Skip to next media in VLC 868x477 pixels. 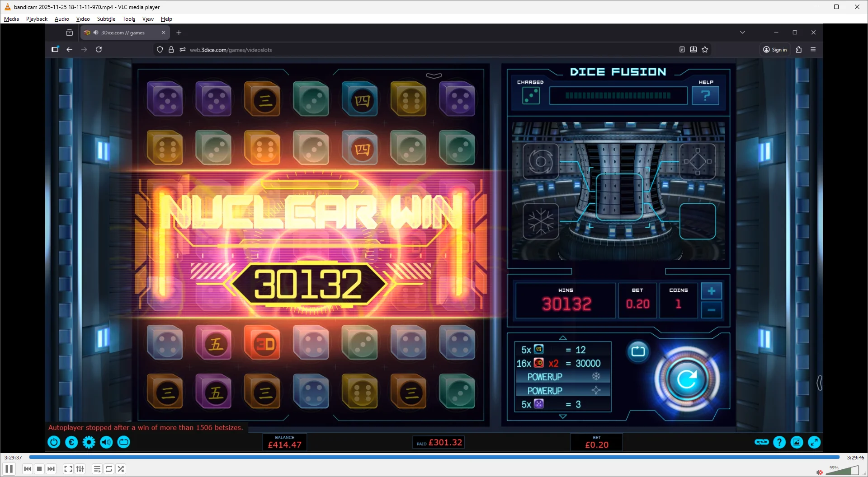pos(51,469)
